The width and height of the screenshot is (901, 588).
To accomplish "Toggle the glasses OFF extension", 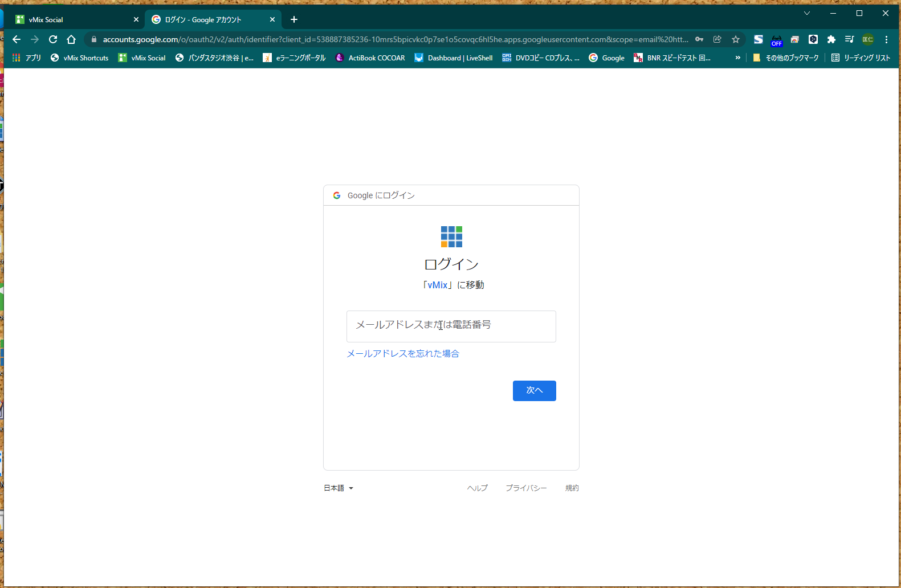I will pos(777,40).
